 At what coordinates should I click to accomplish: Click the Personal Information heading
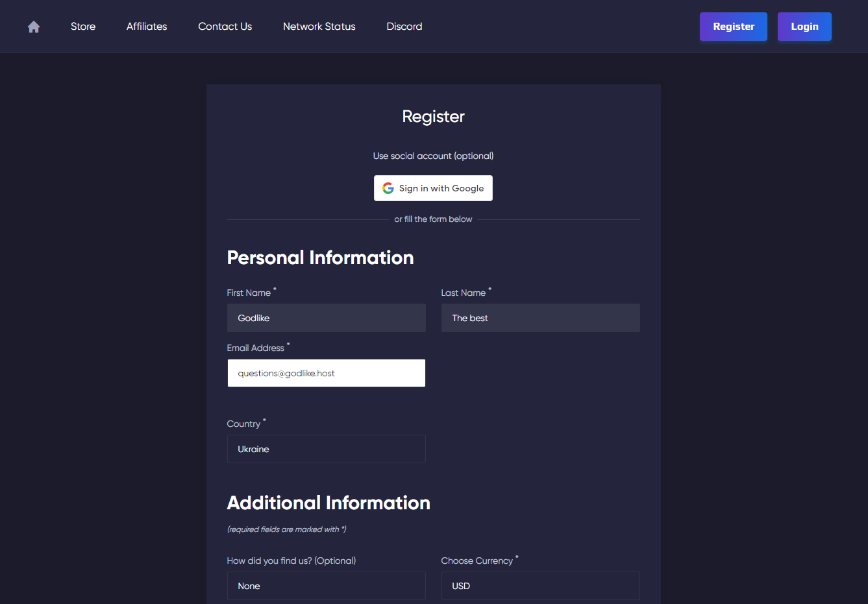(320, 258)
